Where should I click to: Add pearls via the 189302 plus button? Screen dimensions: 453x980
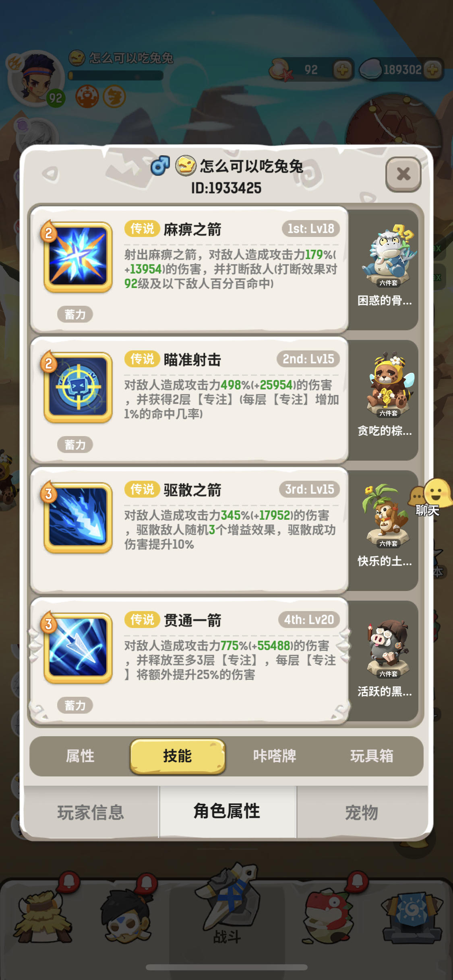(x=433, y=70)
